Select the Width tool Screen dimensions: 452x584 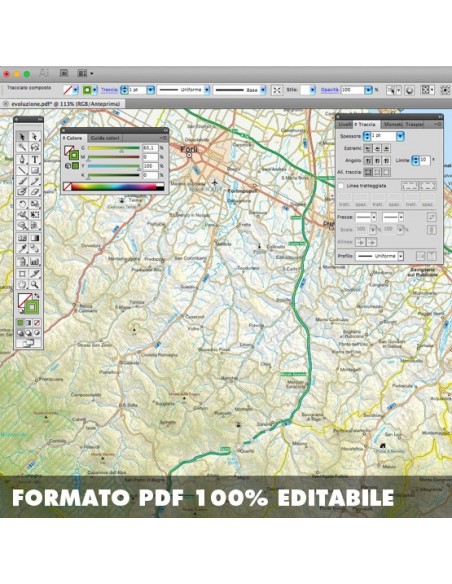point(22,215)
